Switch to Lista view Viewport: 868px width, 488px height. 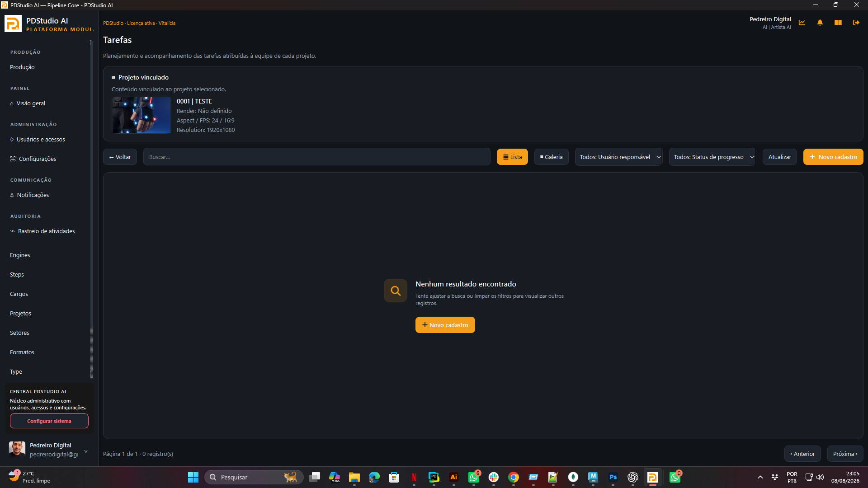coord(512,157)
